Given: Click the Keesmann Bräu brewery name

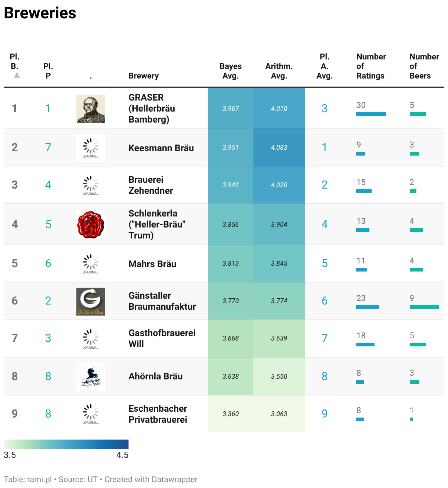Looking at the screenshot, I should (161, 148).
